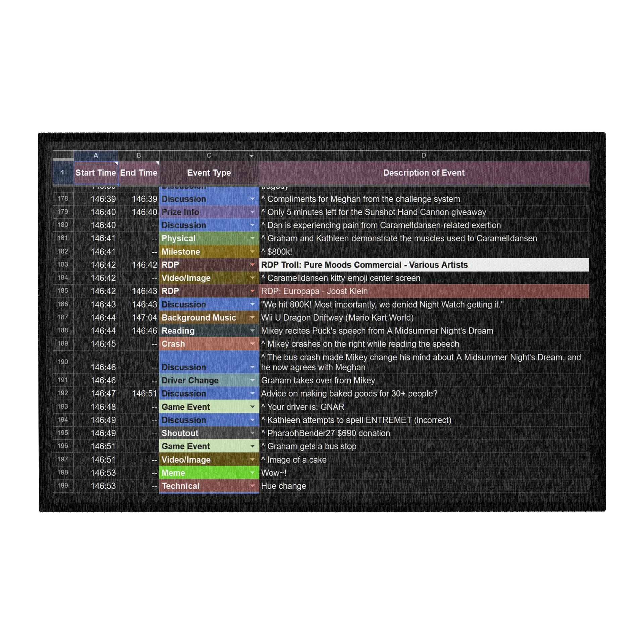Open the Prize Info dropdown in row 179

[x=252, y=212]
